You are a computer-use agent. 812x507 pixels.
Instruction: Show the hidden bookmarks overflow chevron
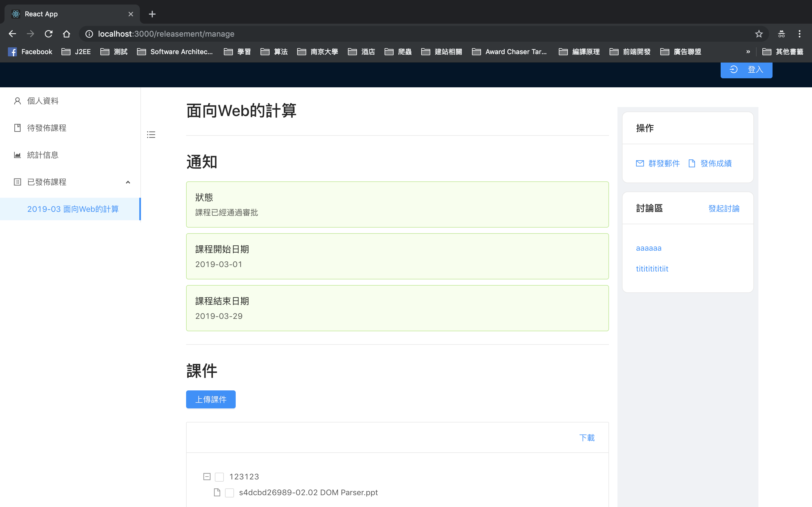[748, 52]
